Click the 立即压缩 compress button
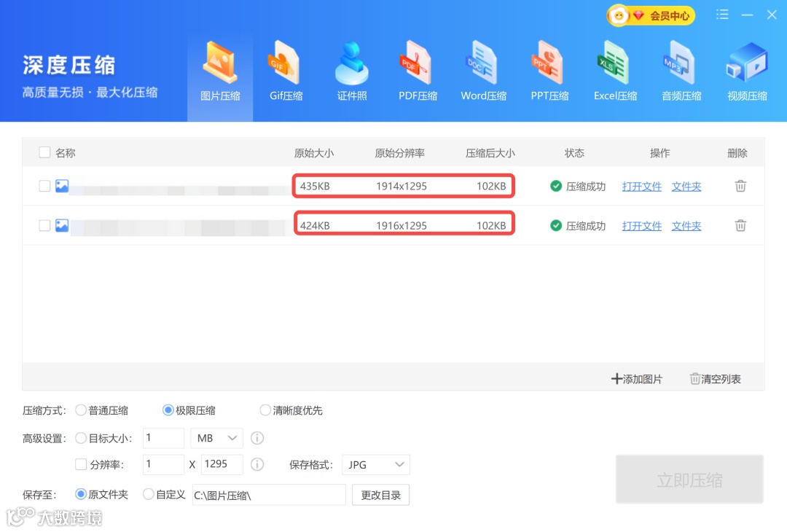This screenshot has height=532, width=787. point(689,480)
